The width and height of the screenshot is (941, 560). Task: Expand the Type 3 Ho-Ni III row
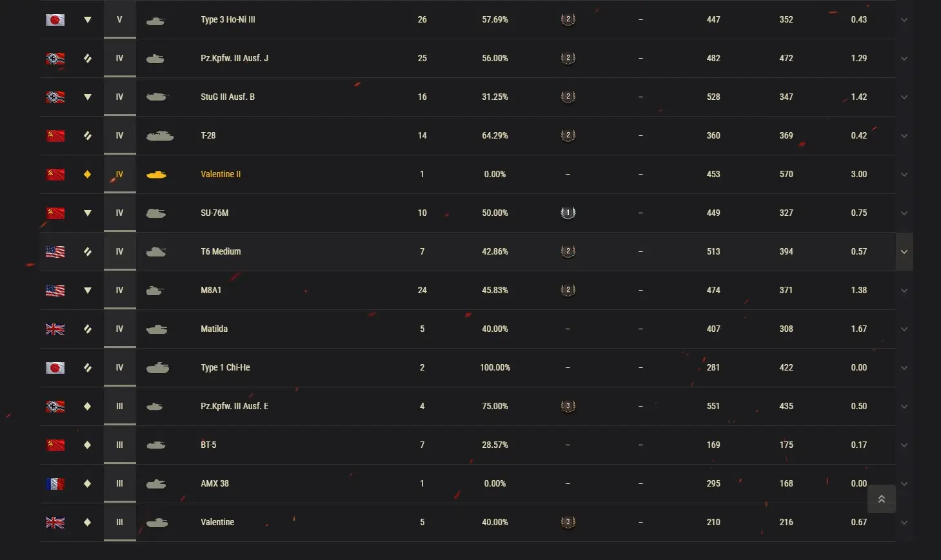(904, 20)
